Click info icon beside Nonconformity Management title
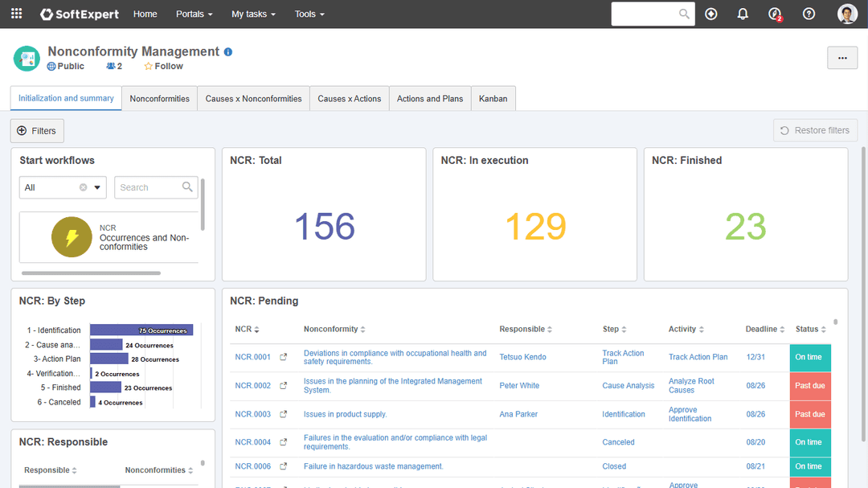Viewport: 868px width, 488px height. tap(228, 51)
